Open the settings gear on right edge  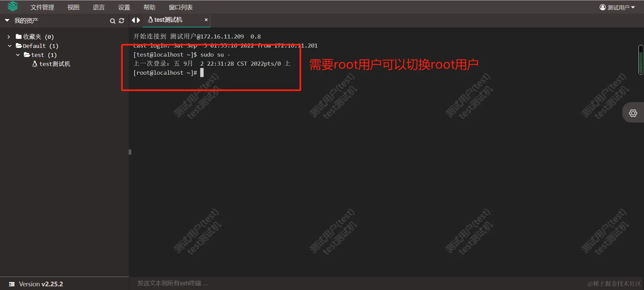point(633,113)
